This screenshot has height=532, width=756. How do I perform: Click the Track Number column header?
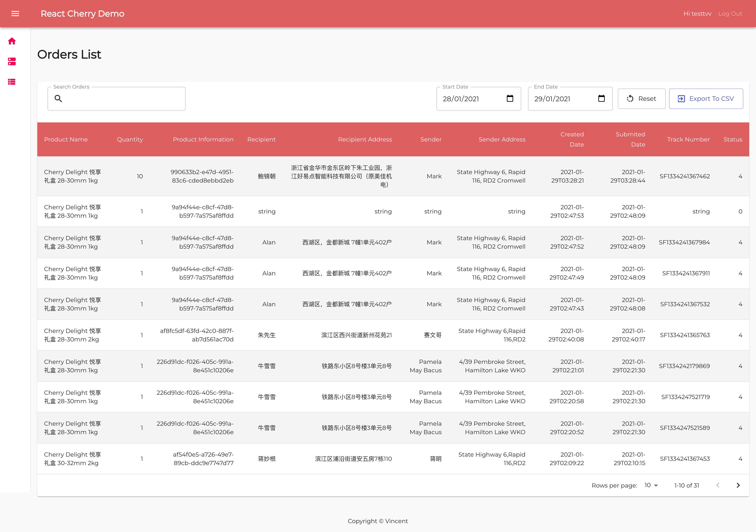[688, 139]
